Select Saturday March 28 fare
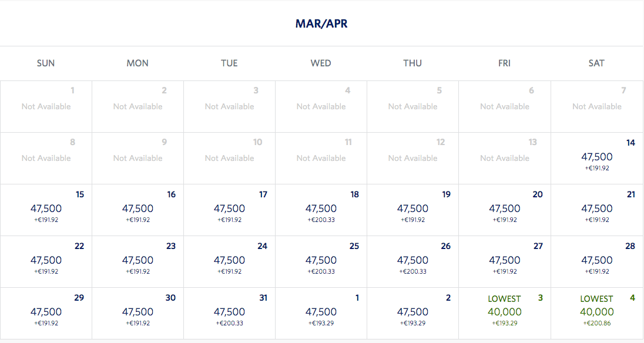644x343 pixels. (597, 261)
